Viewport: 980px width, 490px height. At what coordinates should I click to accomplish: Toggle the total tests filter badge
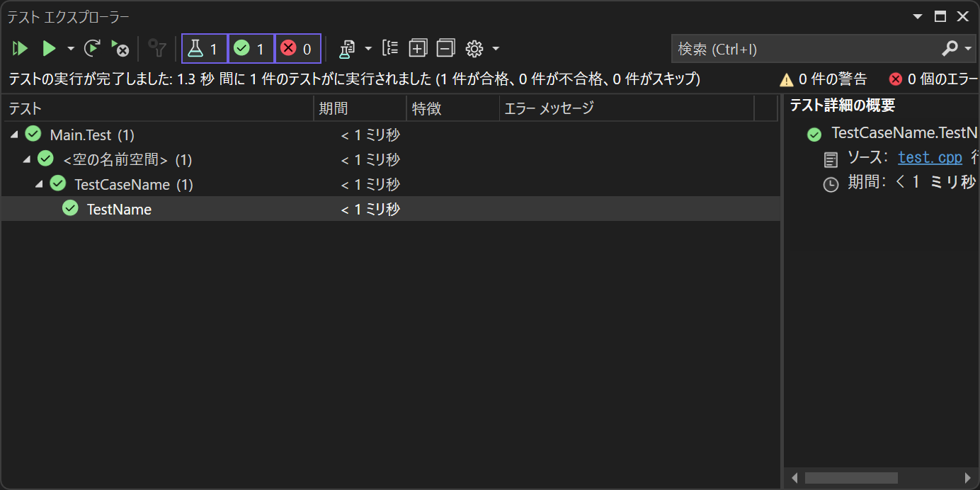pyautogui.click(x=204, y=48)
